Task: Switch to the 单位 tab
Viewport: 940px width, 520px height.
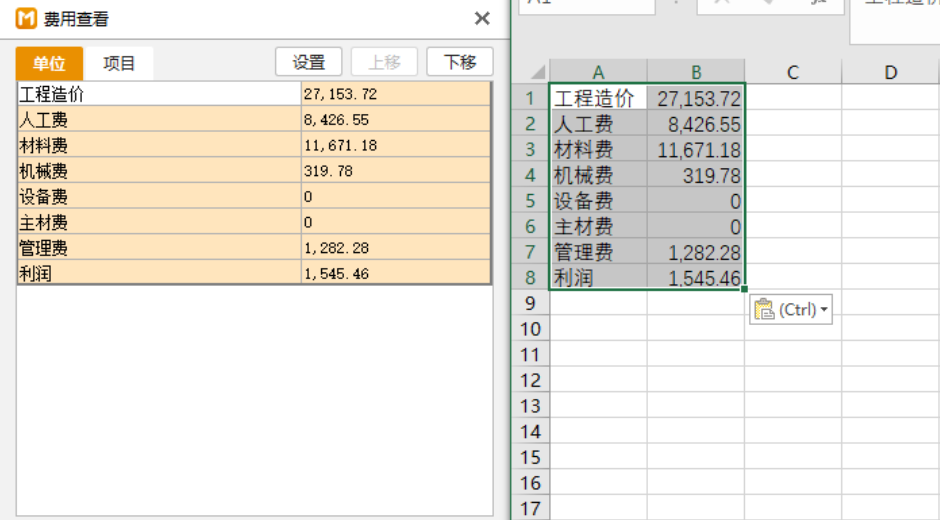Action: (x=49, y=63)
